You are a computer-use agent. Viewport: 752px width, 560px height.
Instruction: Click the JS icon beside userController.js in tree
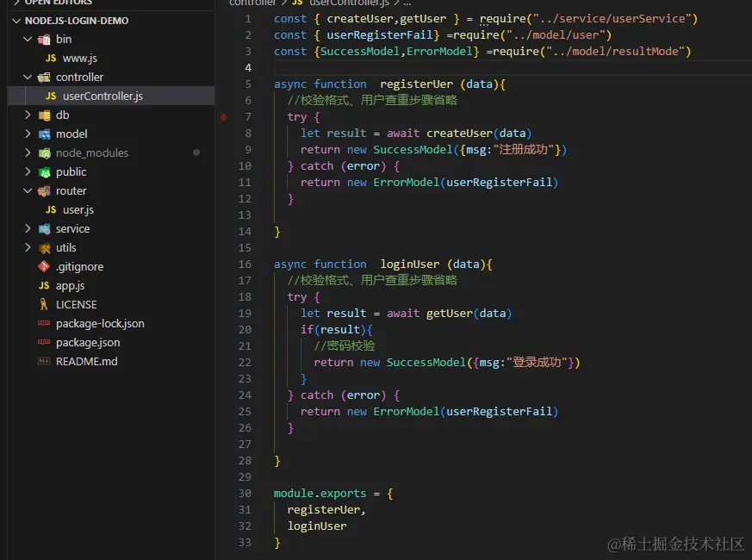click(x=51, y=96)
